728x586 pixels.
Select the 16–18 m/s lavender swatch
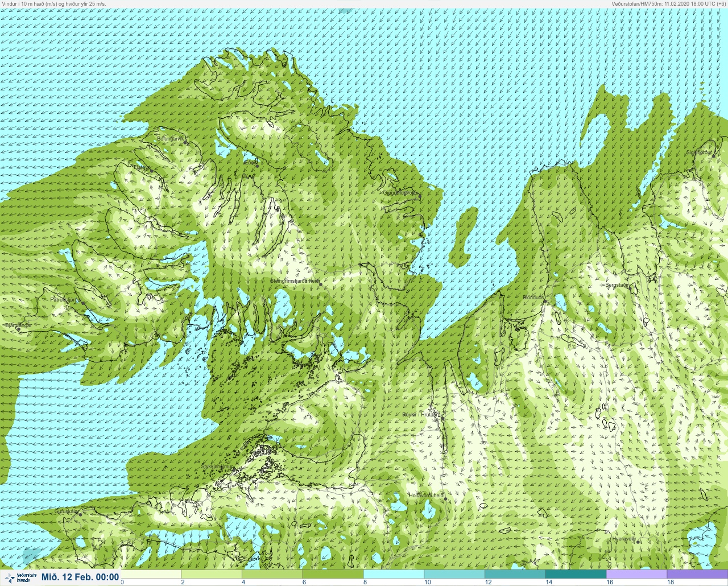click(636, 574)
